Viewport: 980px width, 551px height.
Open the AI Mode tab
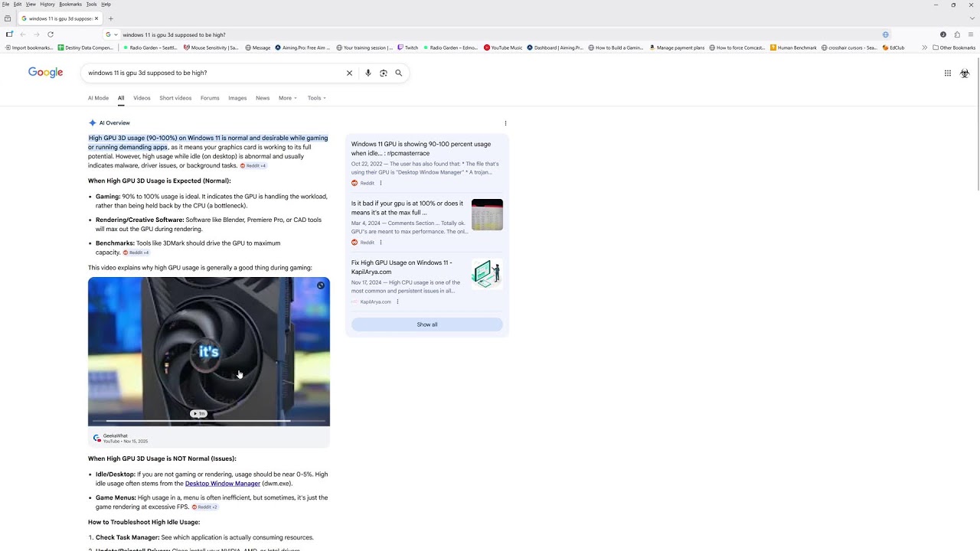(x=98, y=98)
